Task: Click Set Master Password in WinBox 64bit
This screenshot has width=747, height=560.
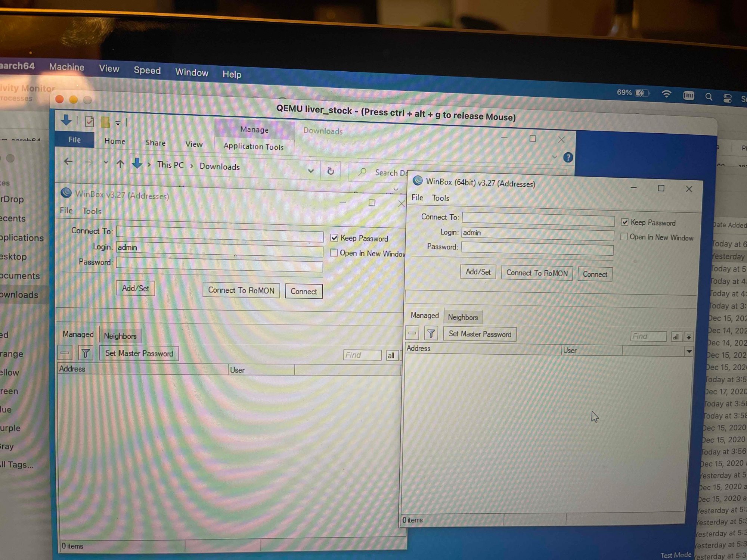Action: tap(479, 335)
